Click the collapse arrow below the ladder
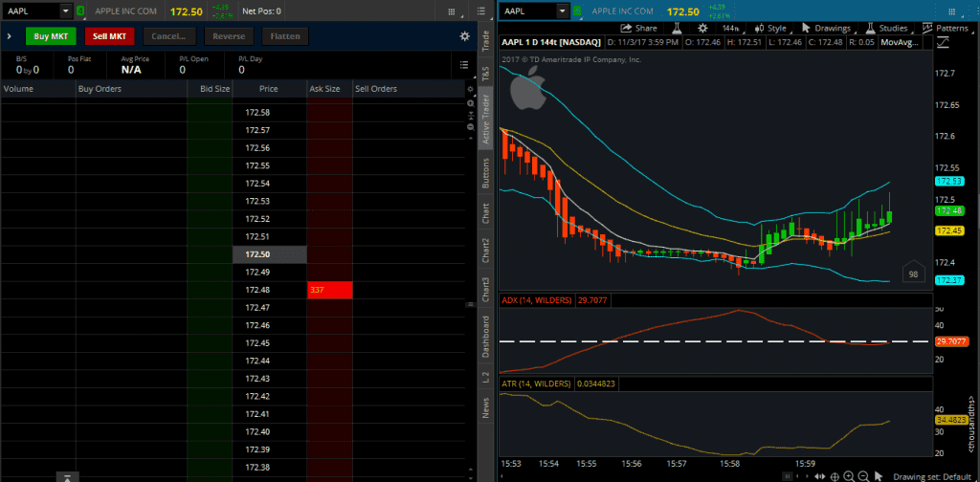The height and width of the screenshot is (482, 980). coord(68,477)
